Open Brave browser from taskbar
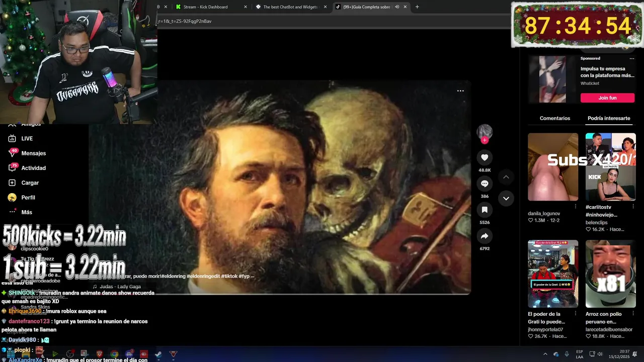 point(100,354)
